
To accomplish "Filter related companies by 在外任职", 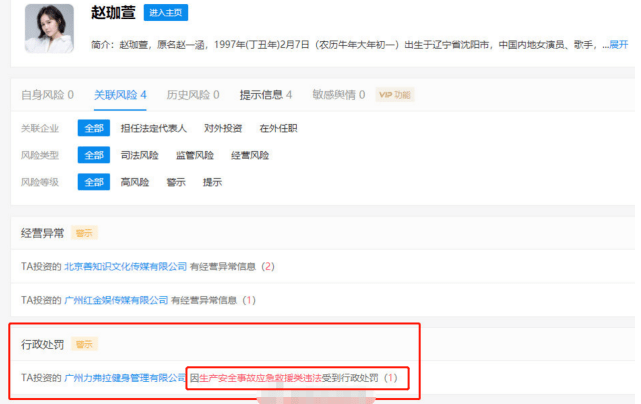I will point(278,128).
